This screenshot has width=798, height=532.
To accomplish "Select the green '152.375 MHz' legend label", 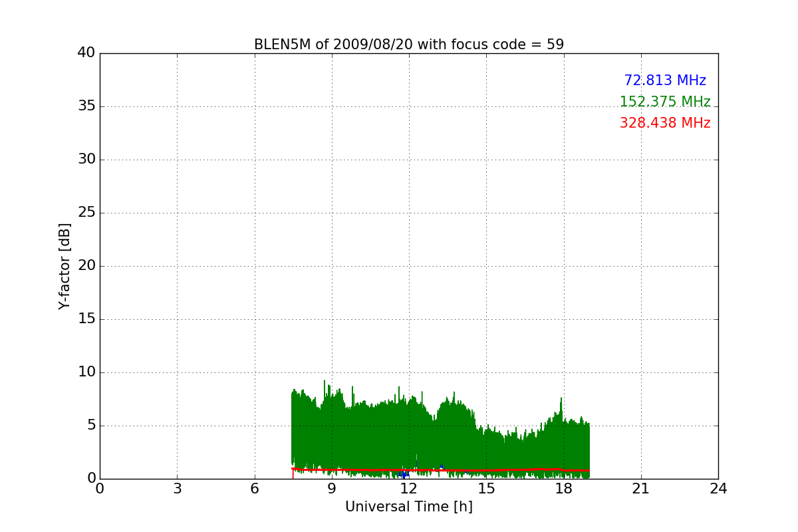I will pos(665,102).
